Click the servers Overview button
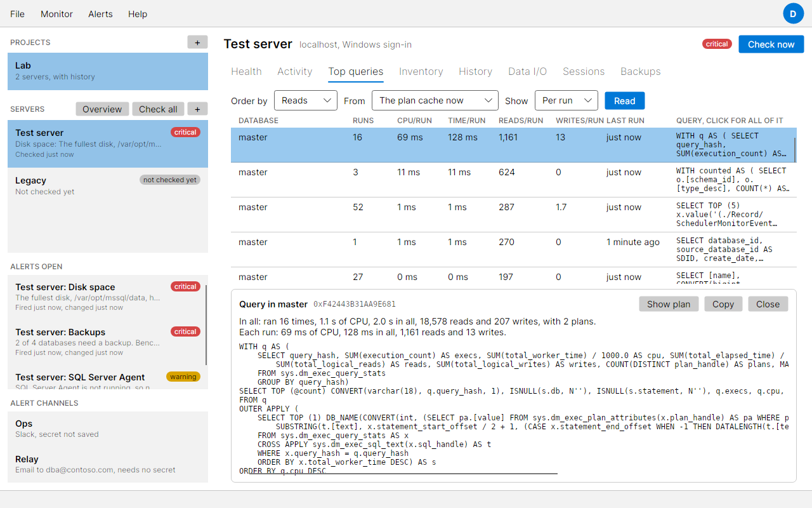Image resolution: width=812 pixels, height=508 pixels. pyautogui.click(x=102, y=109)
